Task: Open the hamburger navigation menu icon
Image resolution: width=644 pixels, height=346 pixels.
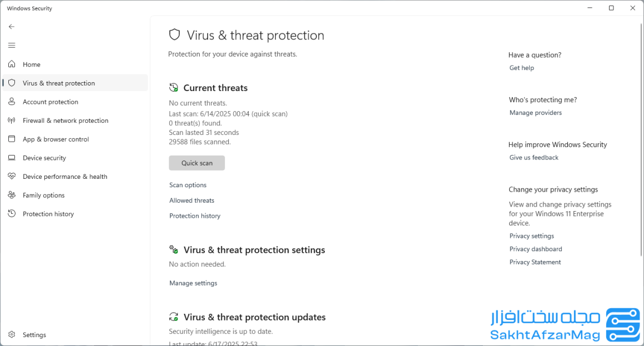Action: coord(12,45)
